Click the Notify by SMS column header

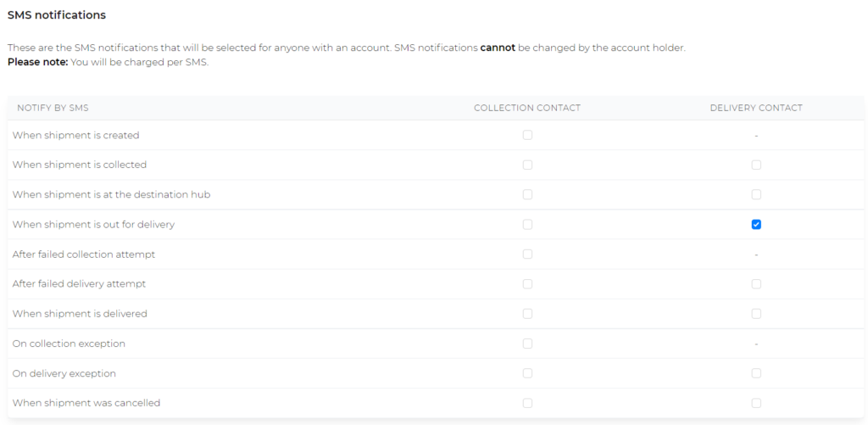53,108
